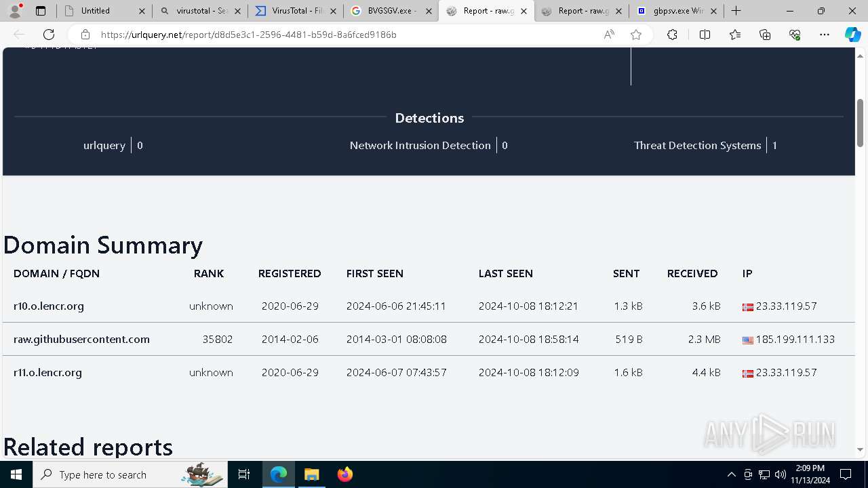868x488 pixels.
Task: Click r11.o.lencr.org row IP 23.33.119.57
Action: point(787,373)
